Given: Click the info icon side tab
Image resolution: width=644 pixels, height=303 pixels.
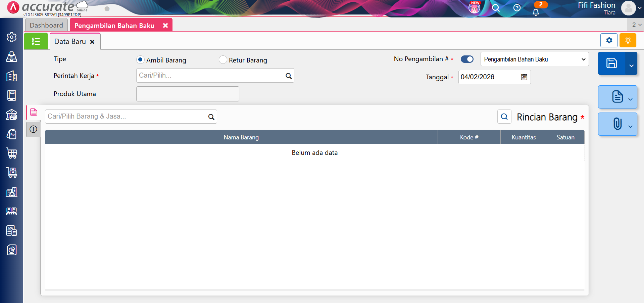Looking at the screenshot, I should coord(33,129).
